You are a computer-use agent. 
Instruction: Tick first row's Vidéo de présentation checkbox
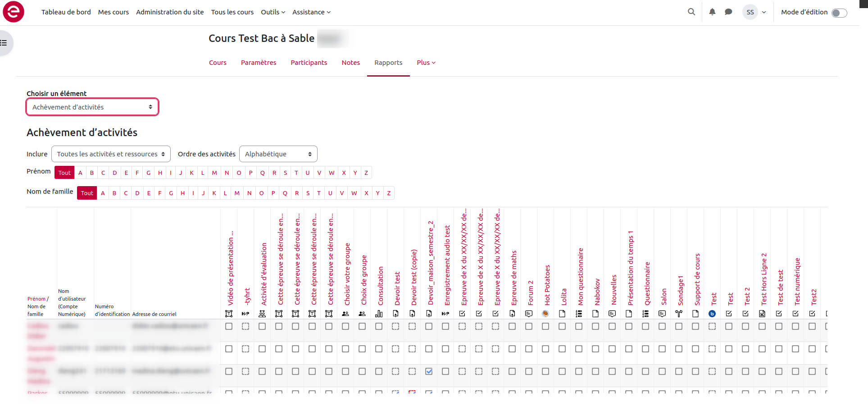point(229,326)
